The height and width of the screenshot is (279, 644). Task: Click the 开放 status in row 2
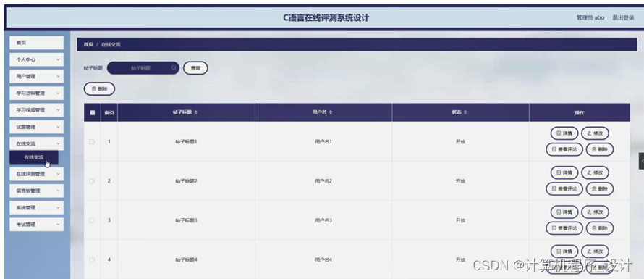coord(460,181)
